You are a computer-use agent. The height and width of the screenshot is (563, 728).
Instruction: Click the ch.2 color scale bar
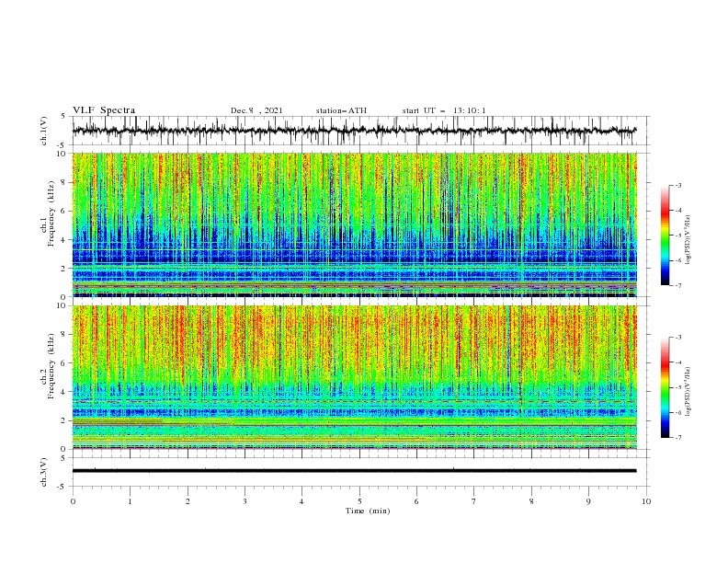click(x=665, y=387)
